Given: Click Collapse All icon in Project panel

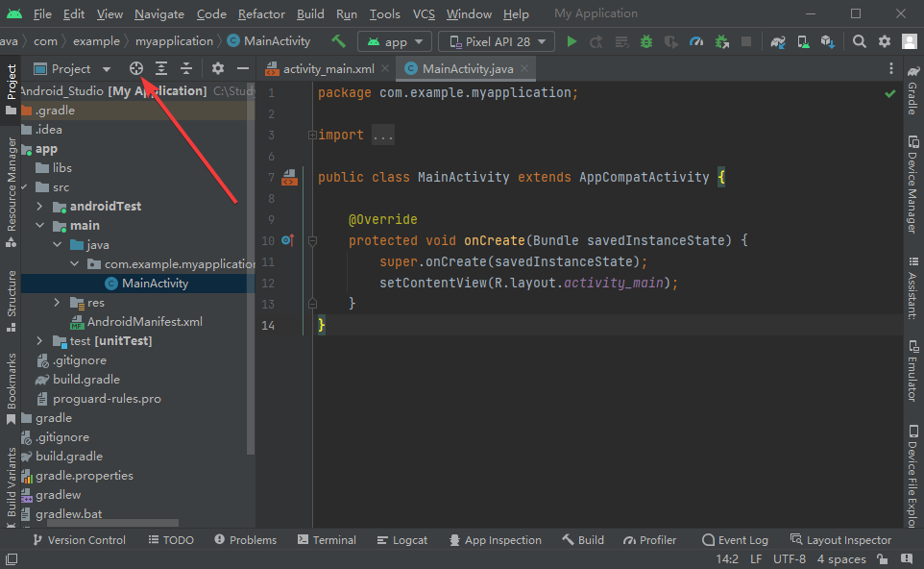Looking at the screenshot, I should click(x=186, y=68).
